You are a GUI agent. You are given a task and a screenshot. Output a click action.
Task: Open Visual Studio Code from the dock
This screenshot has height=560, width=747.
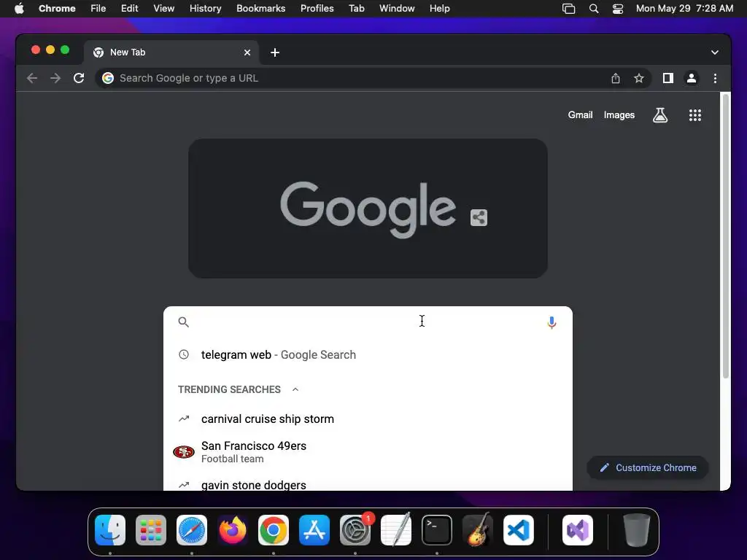[519, 530]
